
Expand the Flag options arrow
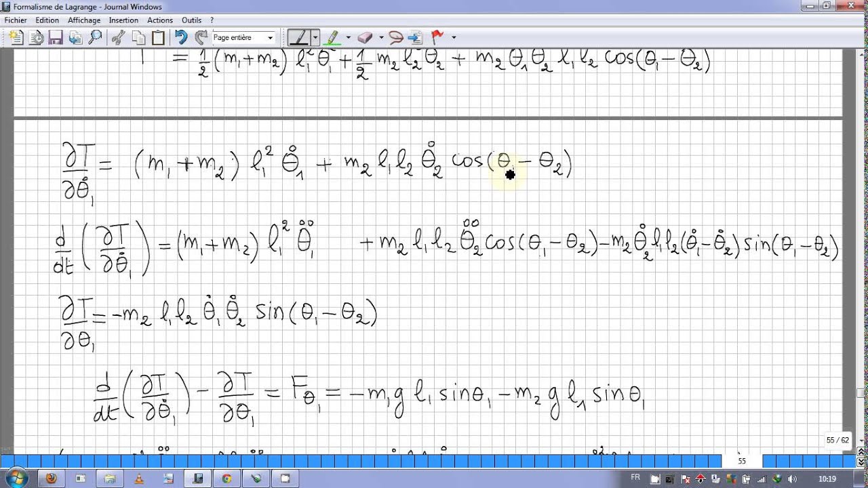[454, 37]
